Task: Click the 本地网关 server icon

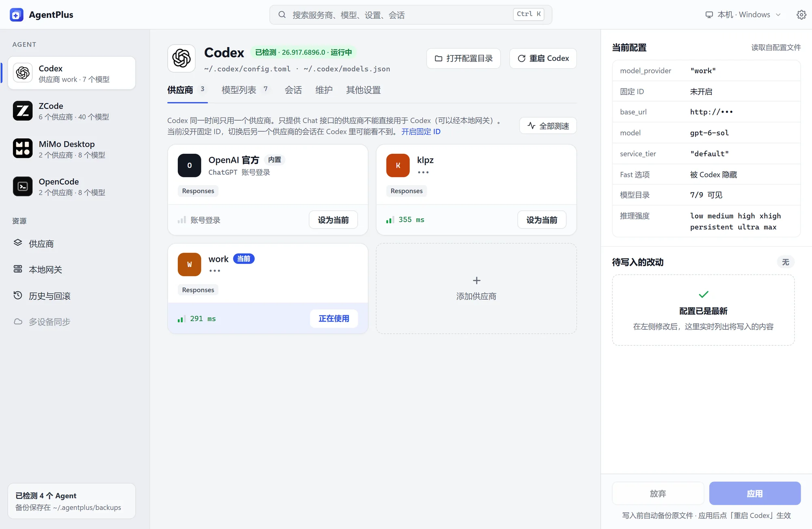Action: [18, 269]
